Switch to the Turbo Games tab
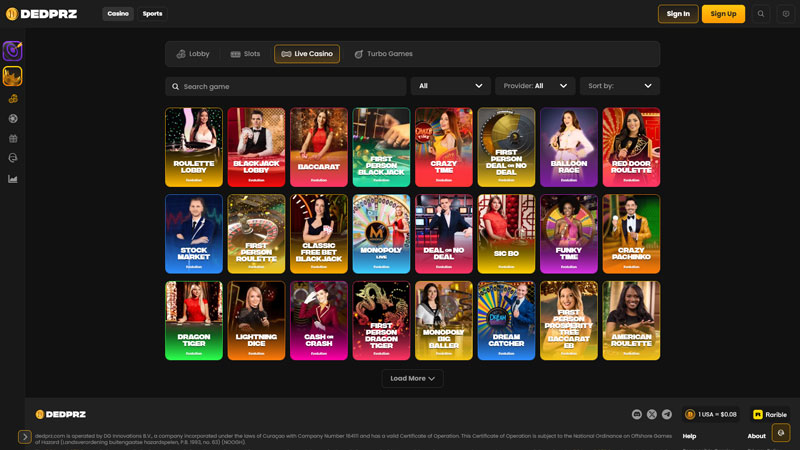 384,54
